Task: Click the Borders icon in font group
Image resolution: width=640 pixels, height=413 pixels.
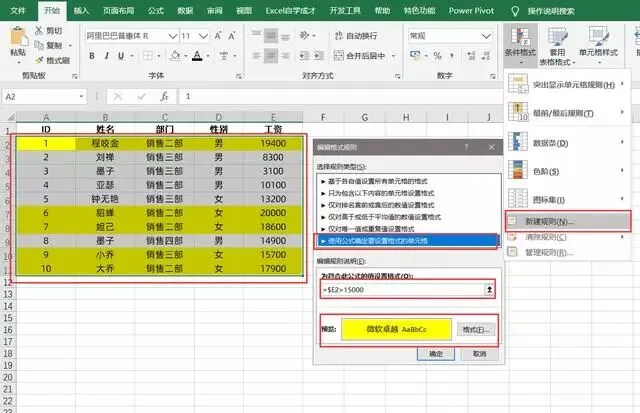Action: pos(148,56)
